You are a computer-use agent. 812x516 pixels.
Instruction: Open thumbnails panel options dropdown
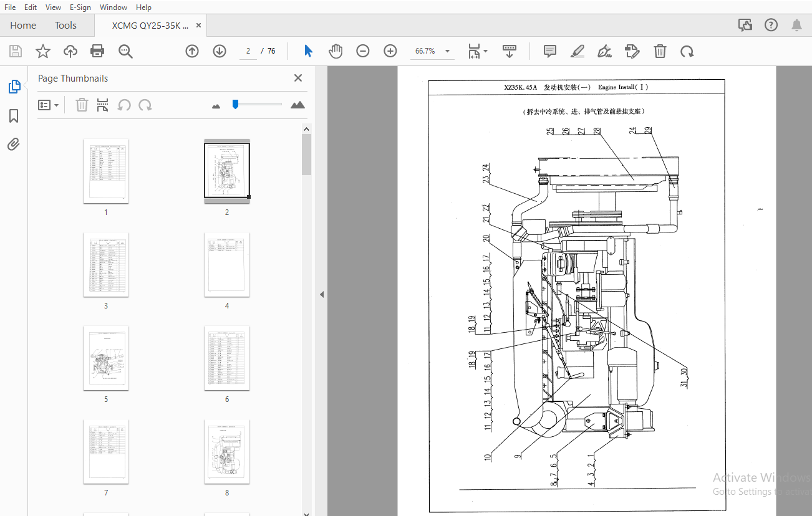49,105
